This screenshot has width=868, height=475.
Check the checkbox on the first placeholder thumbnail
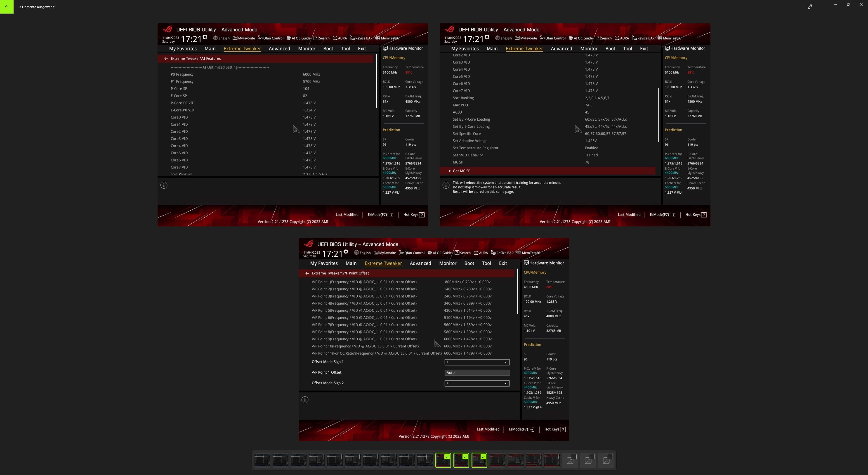574,456
